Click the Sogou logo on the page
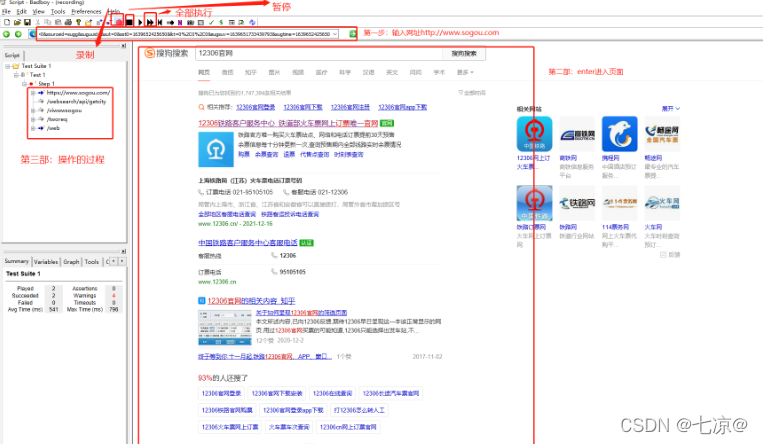 166,53
